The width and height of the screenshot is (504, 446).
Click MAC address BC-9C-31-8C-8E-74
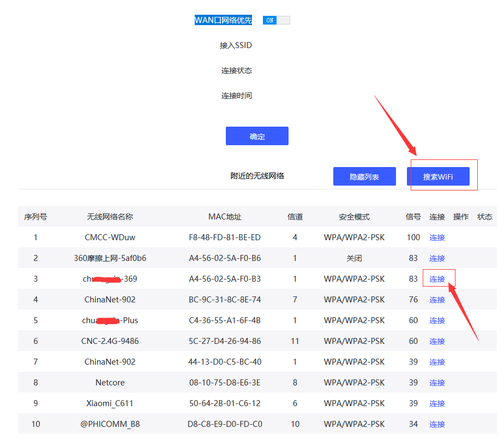tap(225, 300)
